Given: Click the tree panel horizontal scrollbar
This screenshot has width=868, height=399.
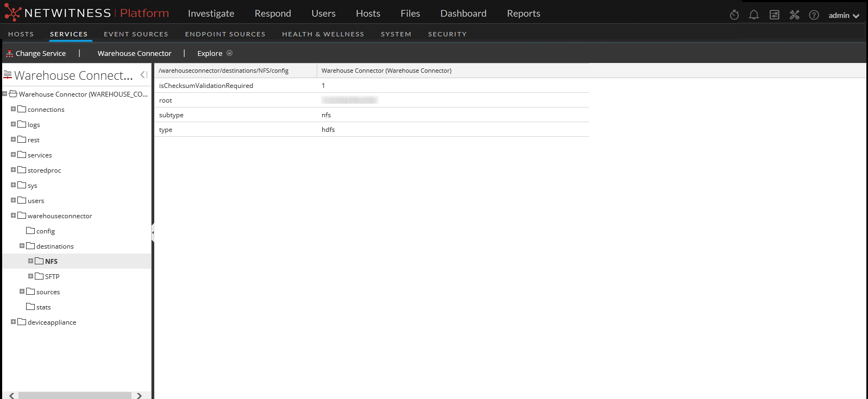Looking at the screenshot, I should pos(75,395).
